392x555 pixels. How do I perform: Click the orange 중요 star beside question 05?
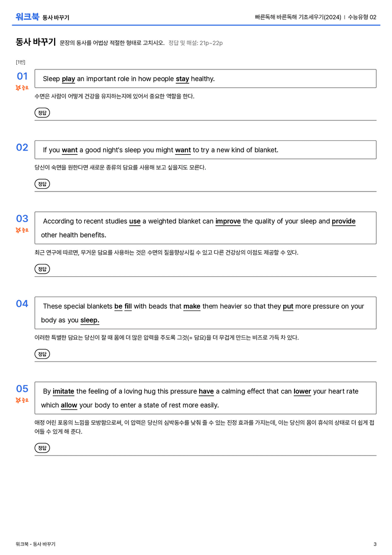(x=22, y=400)
